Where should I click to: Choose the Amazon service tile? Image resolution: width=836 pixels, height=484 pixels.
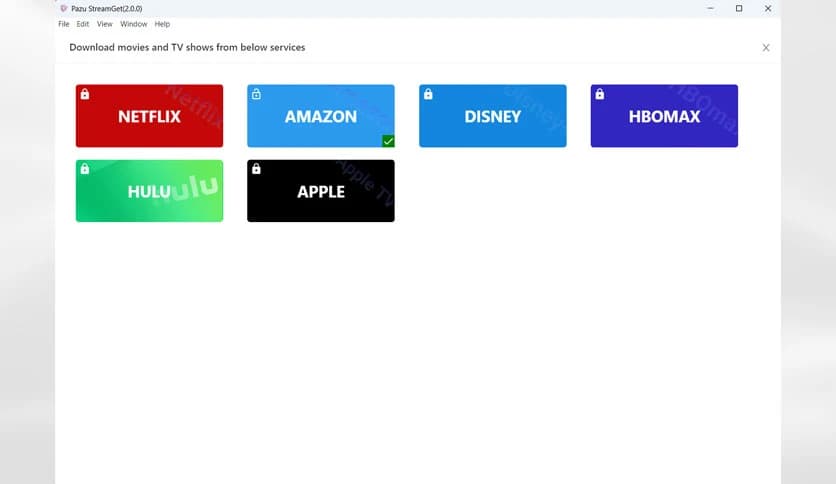[321, 116]
